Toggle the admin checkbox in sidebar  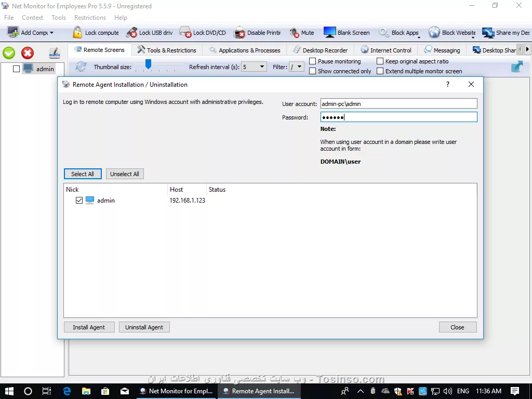point(16,69)
